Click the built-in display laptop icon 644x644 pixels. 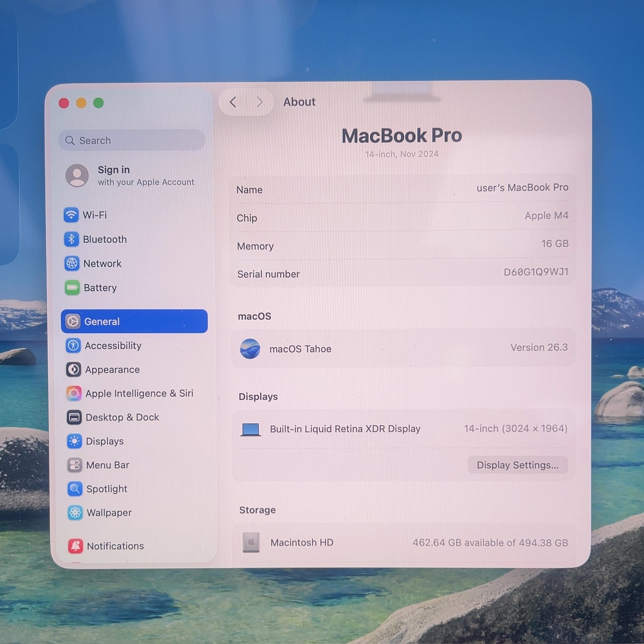250,429
